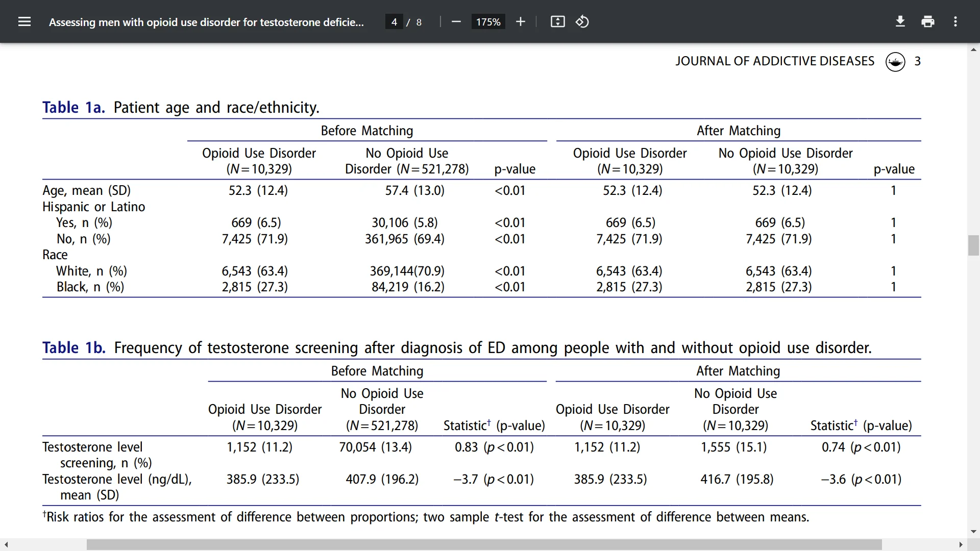The height and width of the screenshot is (551, 980).
Task: Click the scroll right arrow
Action: click(x=961, y=545)
